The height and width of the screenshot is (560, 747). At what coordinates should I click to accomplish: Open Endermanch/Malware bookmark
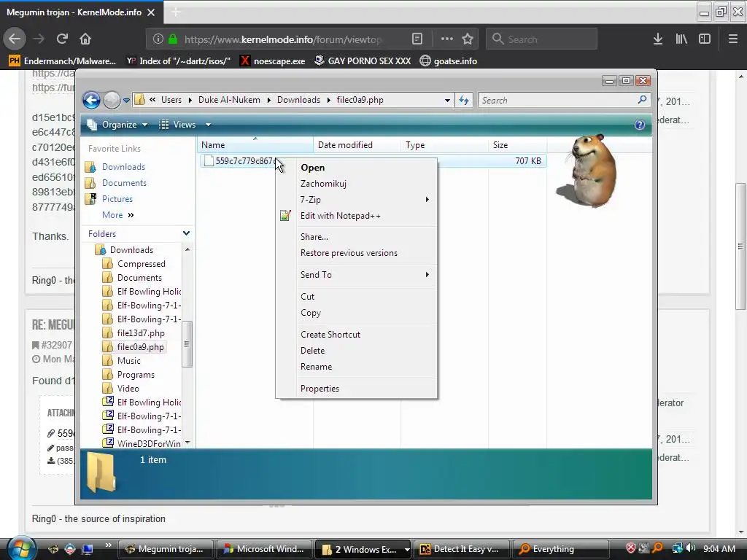pyautogui.click(x=63, y=61)
